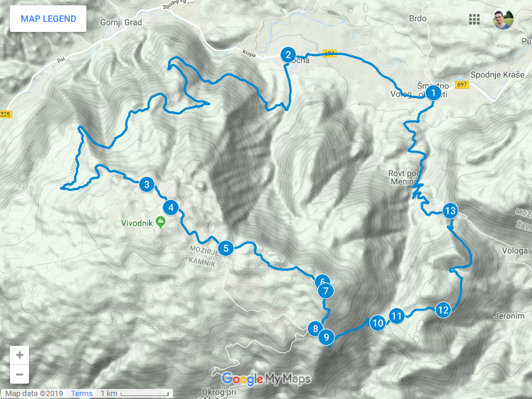Select route waypoint marker 5
This screenshot has height=399, width=532.
[x=225, y=248]
